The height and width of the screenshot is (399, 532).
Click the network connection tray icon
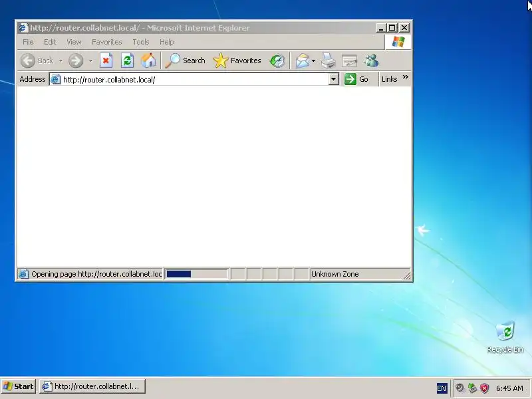pyautogui.click(x=472, y=388)
